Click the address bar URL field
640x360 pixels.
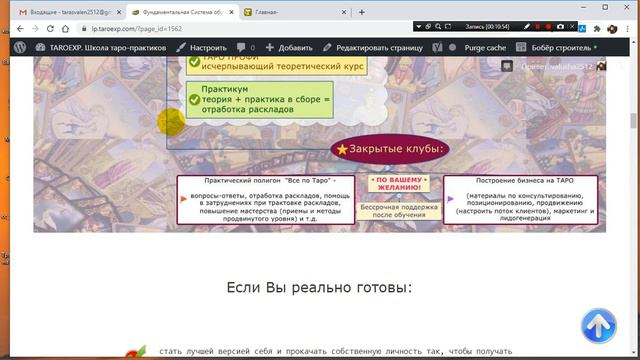(x=245, y=29)
